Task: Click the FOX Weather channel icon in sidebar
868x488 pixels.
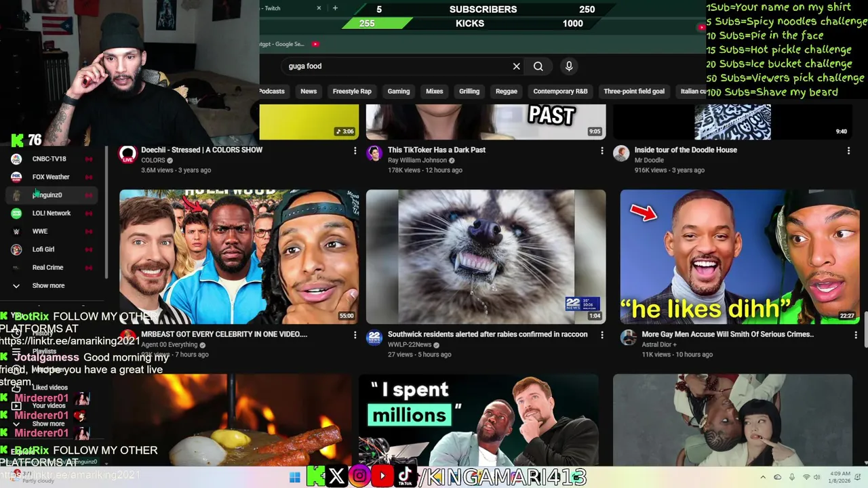Action: [16, 177]
